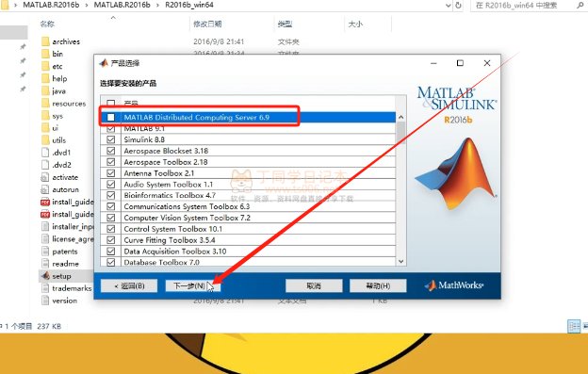Click the product list scrollbar thumb

click(x=400, y=134)
